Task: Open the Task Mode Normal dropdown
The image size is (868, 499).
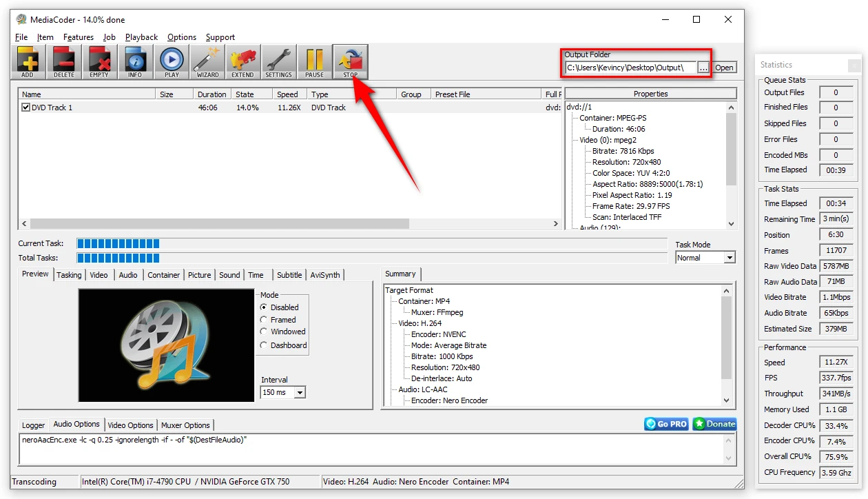Action: click(x=705, y=258)
